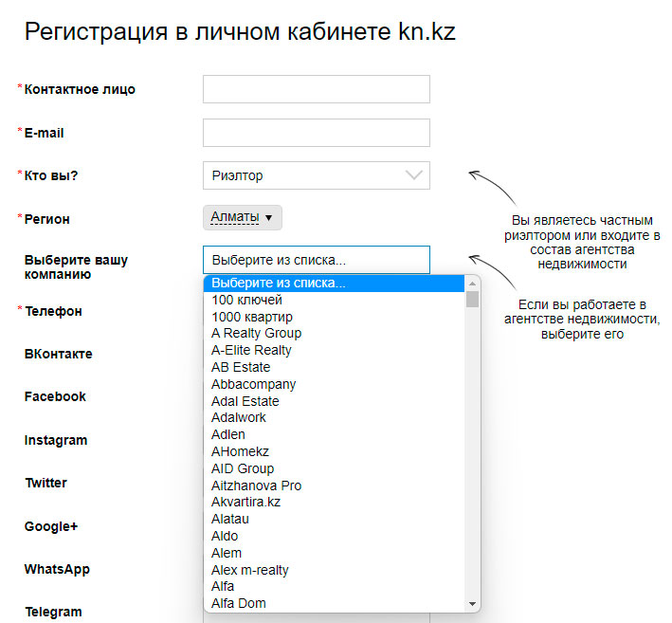The width and height of the screenshot is (672, 623).
Task: Select 1000 квартир in the list
Action: (251, 317)
